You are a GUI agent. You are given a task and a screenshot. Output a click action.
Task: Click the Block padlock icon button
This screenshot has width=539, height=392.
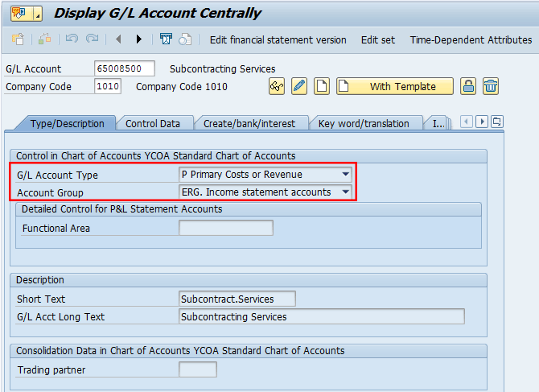coord(468,87)
